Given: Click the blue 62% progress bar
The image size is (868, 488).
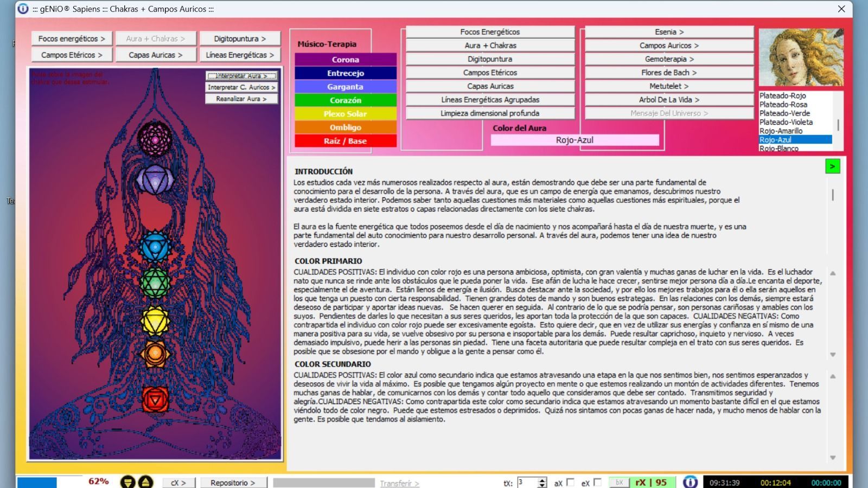Looking at the screenshot, I should tap(37, 483).
